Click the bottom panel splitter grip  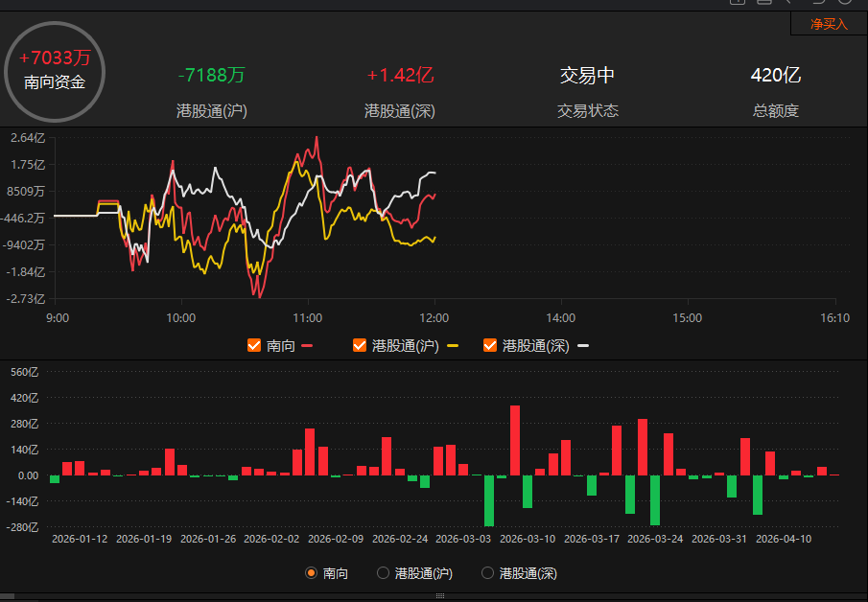(434, 595)
